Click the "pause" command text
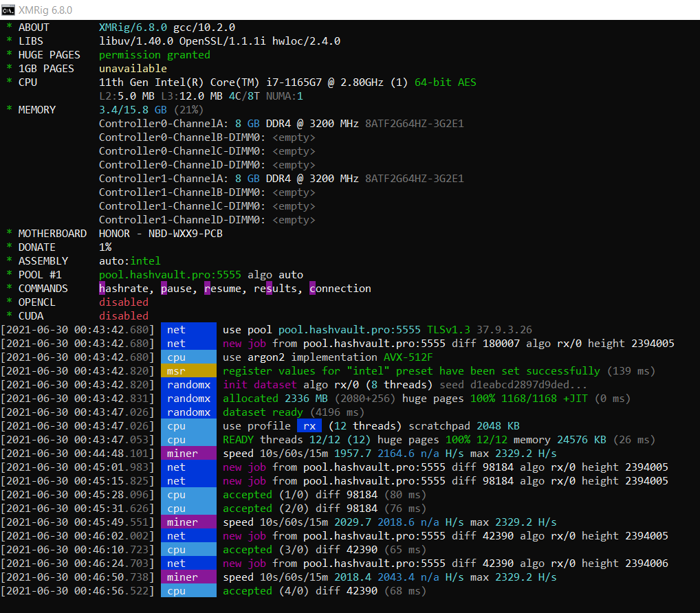This screenshot has width=700, height=613. 176,289
